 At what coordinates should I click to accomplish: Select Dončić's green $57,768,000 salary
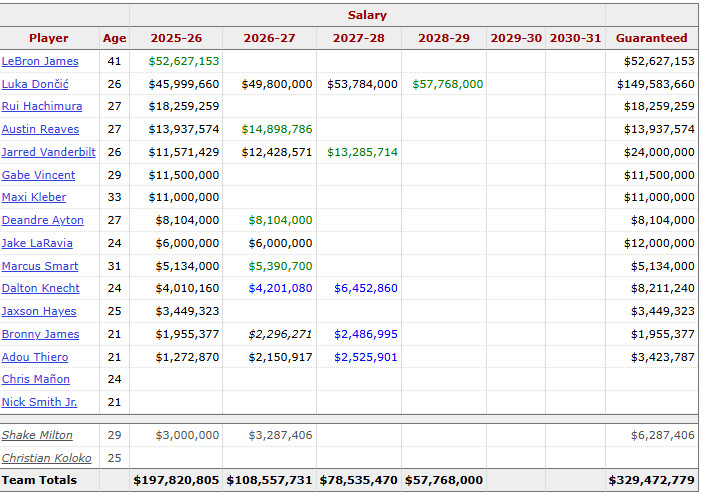click(448, 84)
